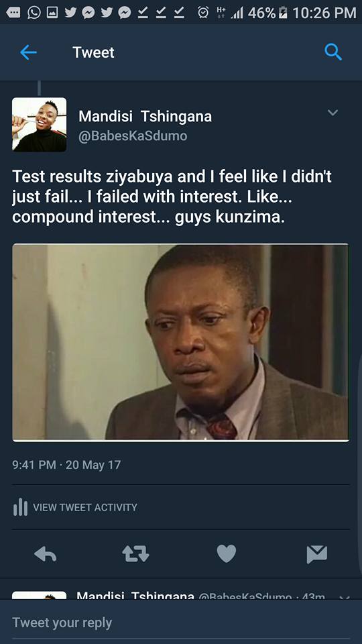
Task: Like the tweet with heart icon
Action: [x=227, y=553]
